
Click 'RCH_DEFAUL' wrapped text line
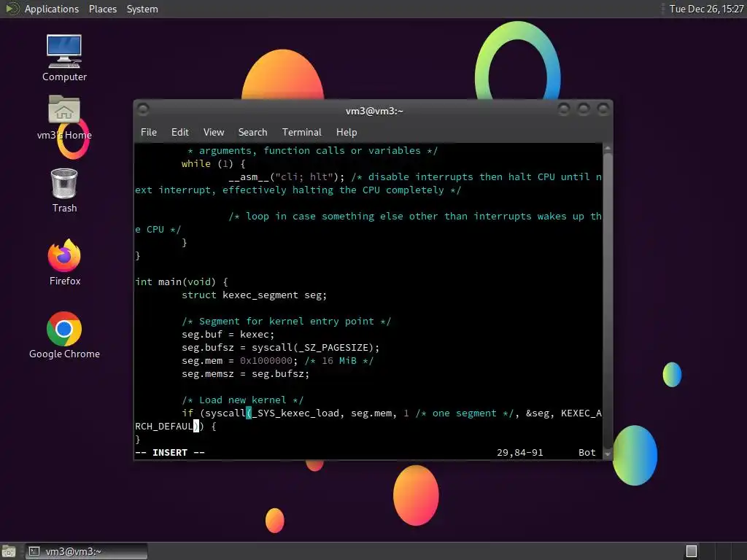(164, 427)
